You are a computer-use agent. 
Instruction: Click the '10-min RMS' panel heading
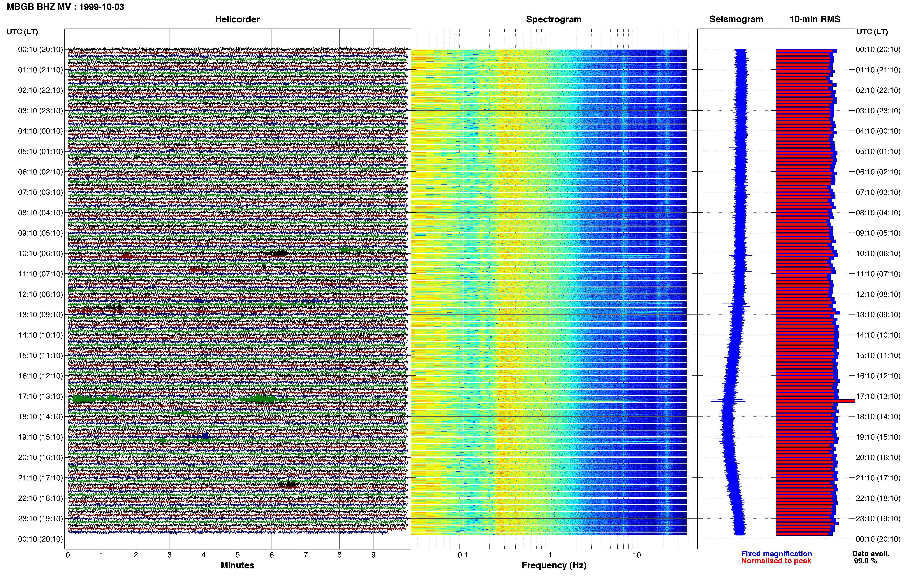pos(815,19)
